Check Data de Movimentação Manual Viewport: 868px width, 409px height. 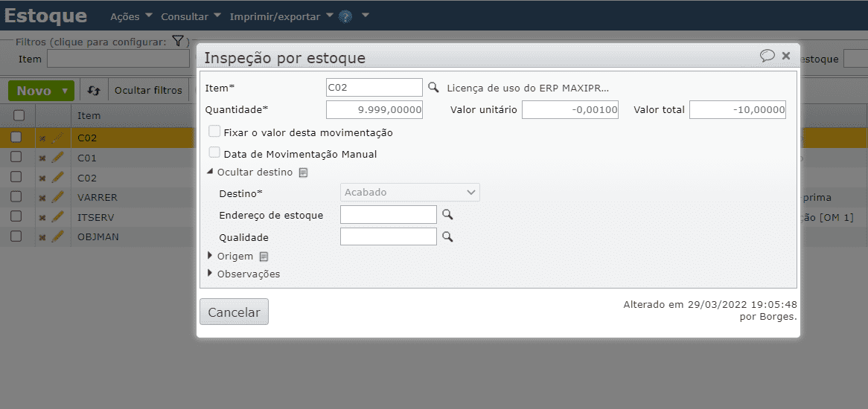[x=214, y=153]
